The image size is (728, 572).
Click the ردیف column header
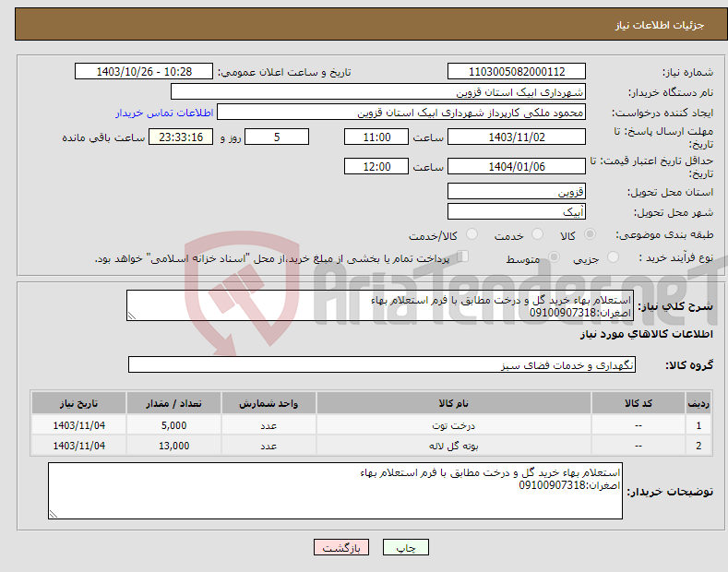tap(698, 403)
